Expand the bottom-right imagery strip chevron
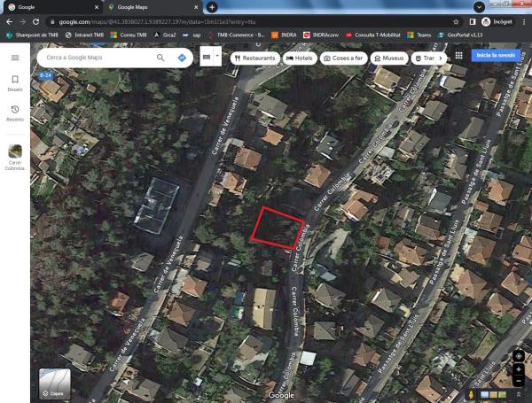The width and height of the screenshot is (532, 403). coord(519,394)
